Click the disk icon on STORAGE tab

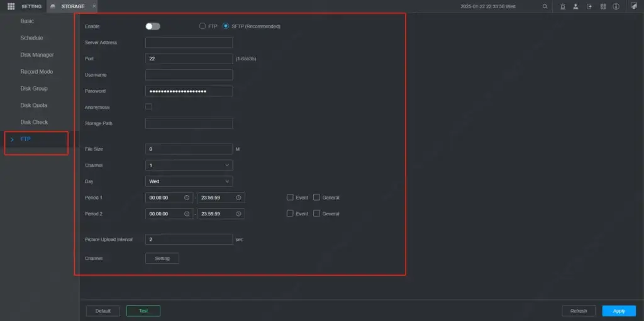point(53,6)
